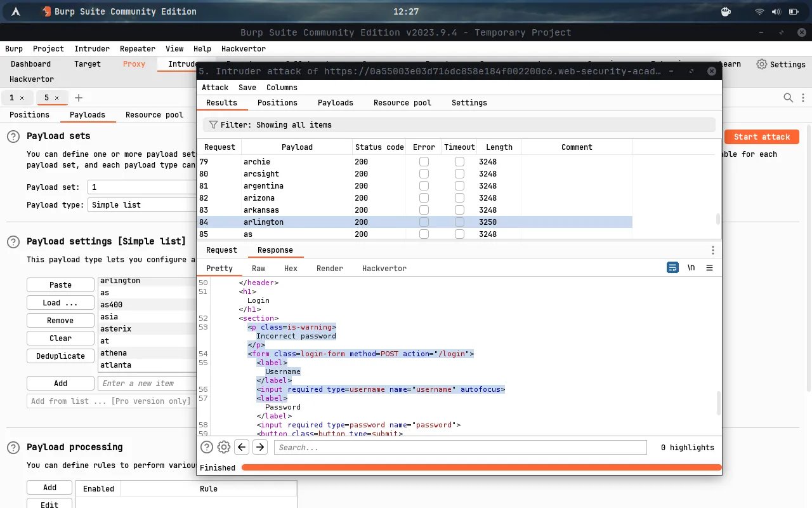
Task: Click the filter funnel icon in Results
Action: click(x=213, y=125)
